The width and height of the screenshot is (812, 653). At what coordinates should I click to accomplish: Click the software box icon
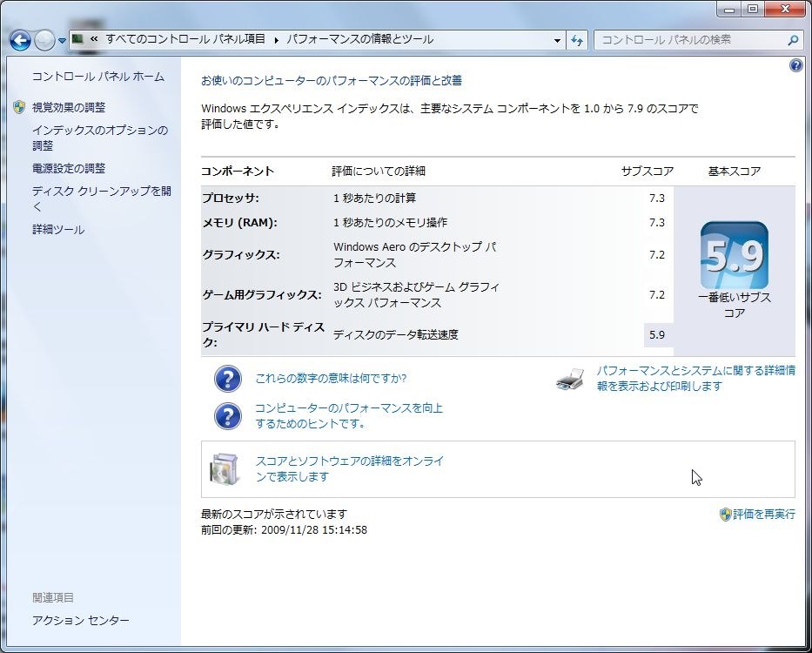pos(225,468)
